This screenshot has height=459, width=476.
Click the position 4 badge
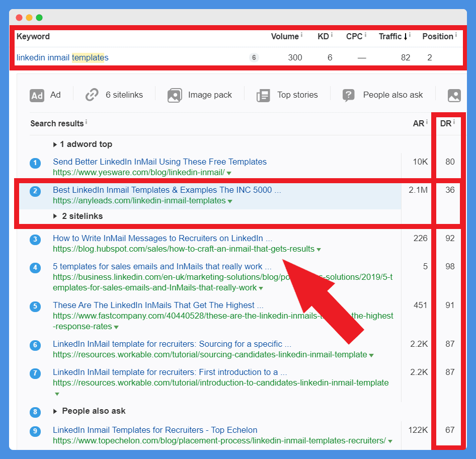click(x=35, y=268)
